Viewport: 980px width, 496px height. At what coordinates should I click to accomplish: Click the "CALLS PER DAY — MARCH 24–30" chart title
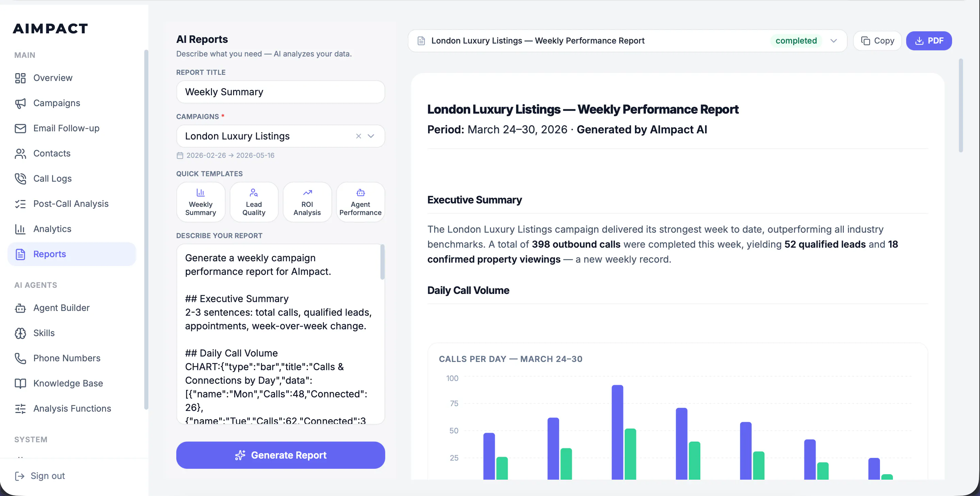click(510, 359)
